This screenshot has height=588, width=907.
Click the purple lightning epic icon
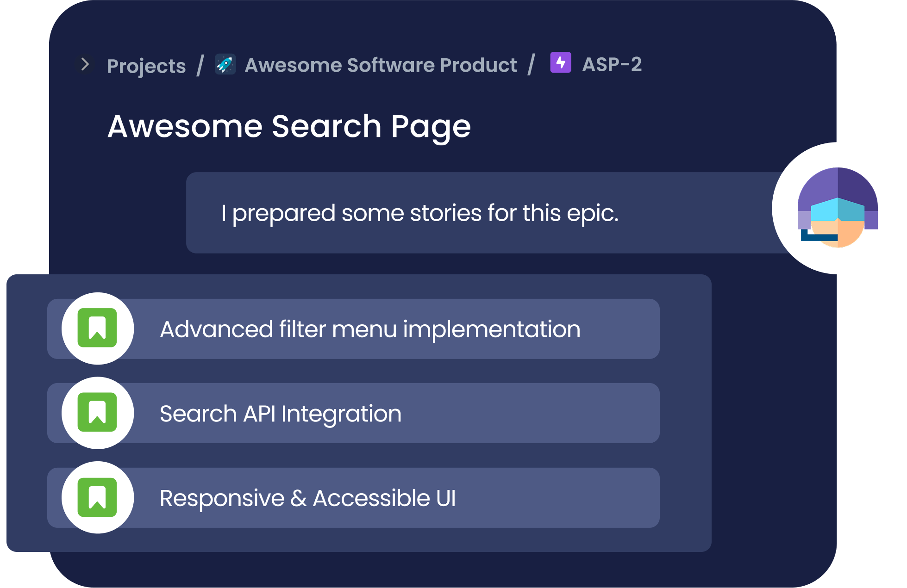click(x=560, y=62)
